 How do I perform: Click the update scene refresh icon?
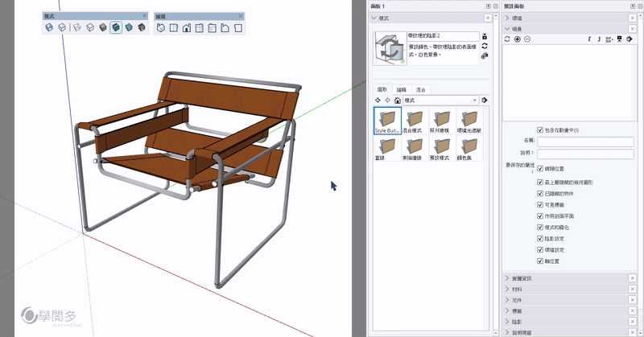pos(507,39)
